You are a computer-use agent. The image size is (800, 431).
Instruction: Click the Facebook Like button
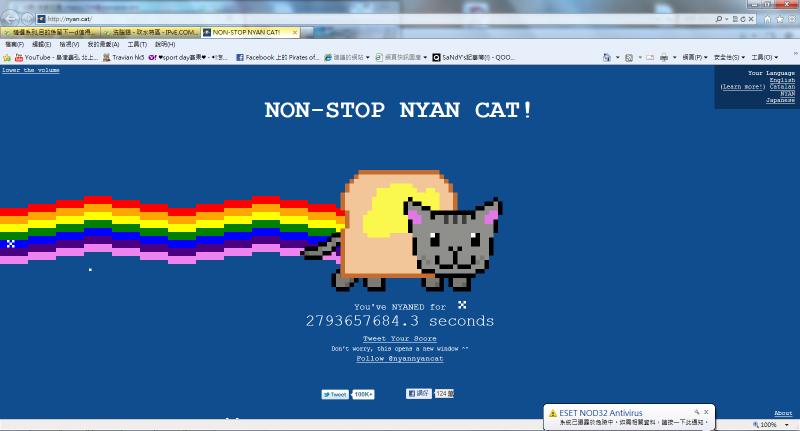[419, 393]
